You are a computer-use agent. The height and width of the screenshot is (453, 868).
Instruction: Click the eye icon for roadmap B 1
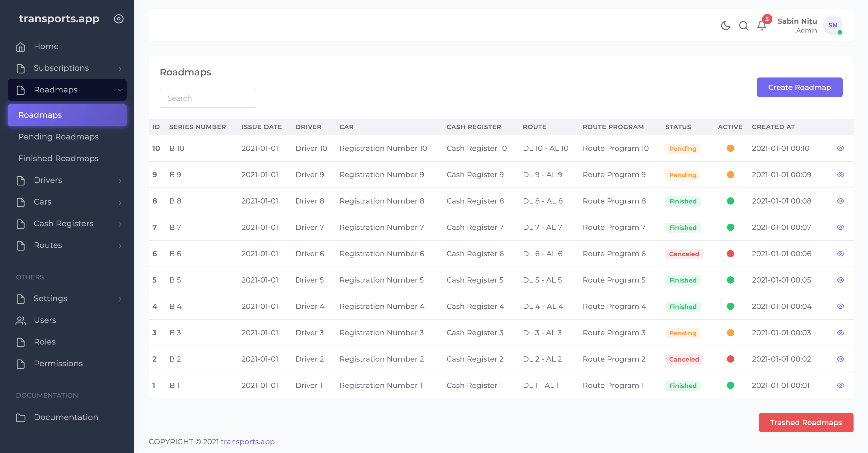pyautogui.click(x=840, y=385)
